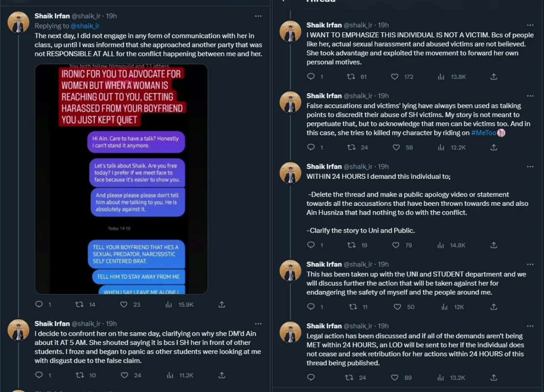Share the 'WITHIN 24 HOURS' demand tweet
The width and height of the screenshot is (544, 392).
(494, 245)
